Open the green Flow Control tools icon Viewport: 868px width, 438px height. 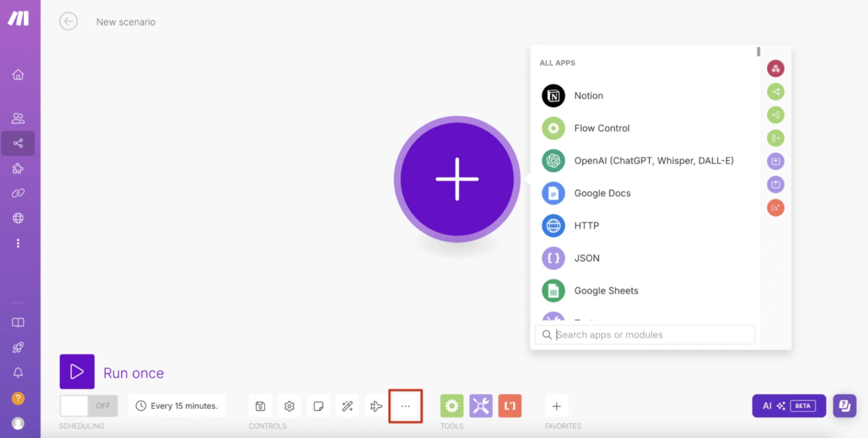pyautogui.click(x=452, y=406)
